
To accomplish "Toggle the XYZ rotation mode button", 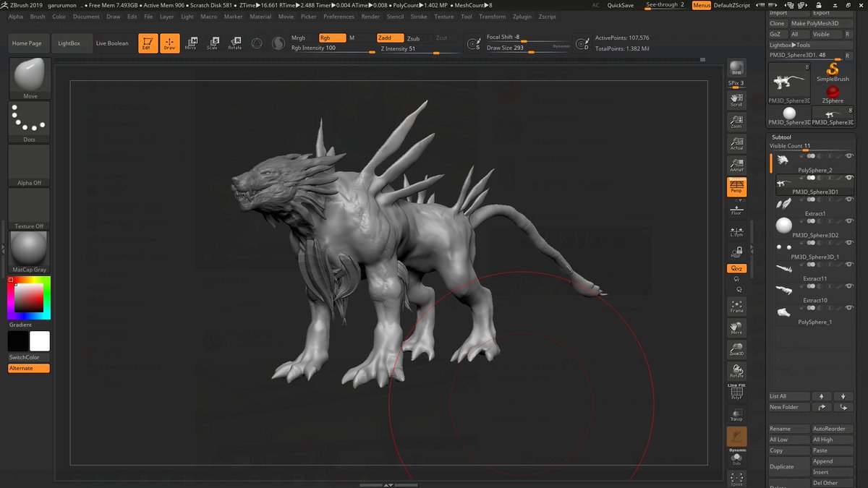I will click(x=736, y=268).
